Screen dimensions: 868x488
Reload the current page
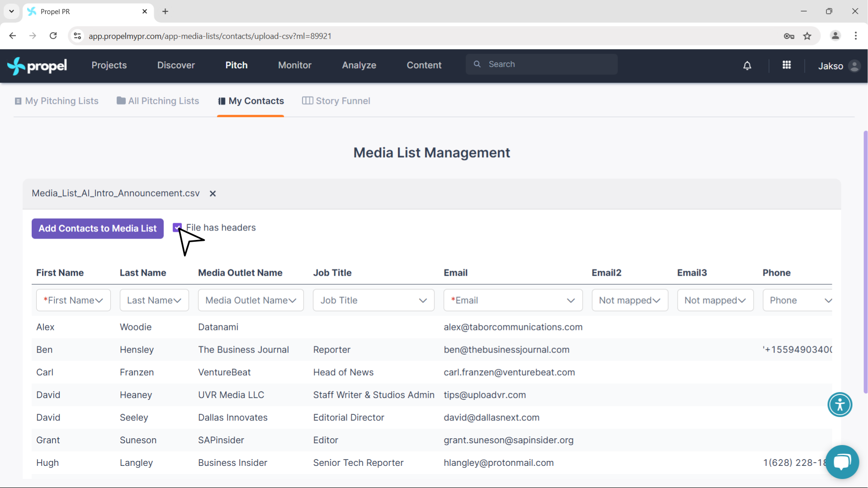tap(53, 36)
